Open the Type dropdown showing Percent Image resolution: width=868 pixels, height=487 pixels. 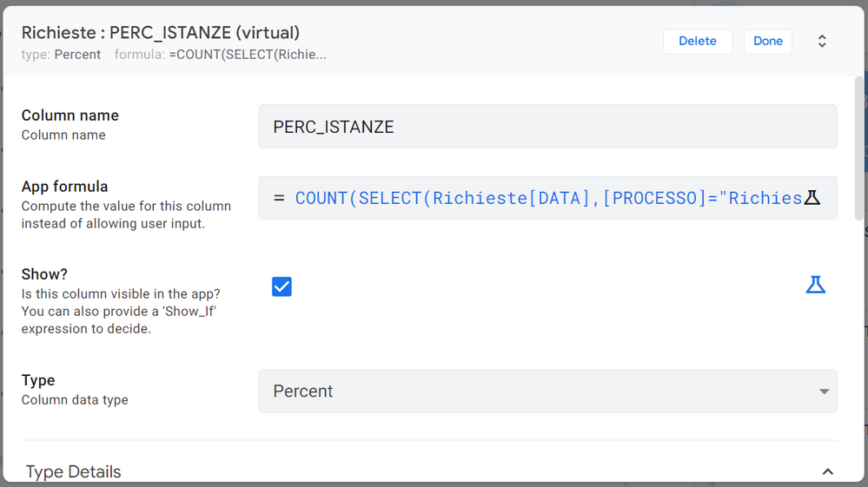547,392
